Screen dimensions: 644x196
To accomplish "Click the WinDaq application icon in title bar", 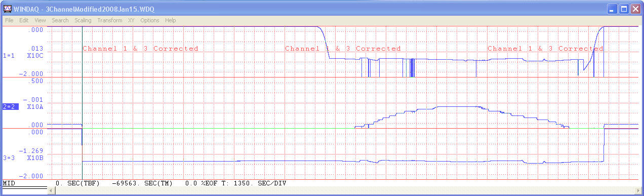I will coord(7,9).
